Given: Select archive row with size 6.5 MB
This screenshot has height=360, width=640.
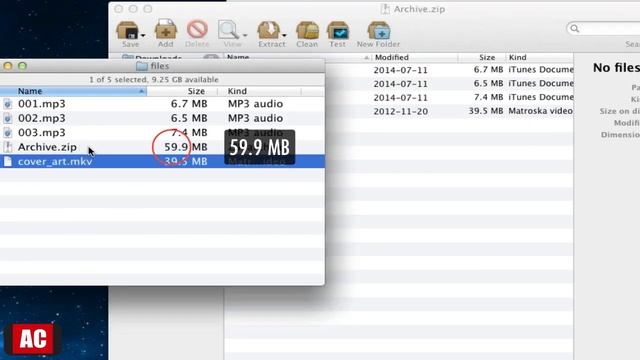Looking at the screenshot, I should click(x=449, y=84).
